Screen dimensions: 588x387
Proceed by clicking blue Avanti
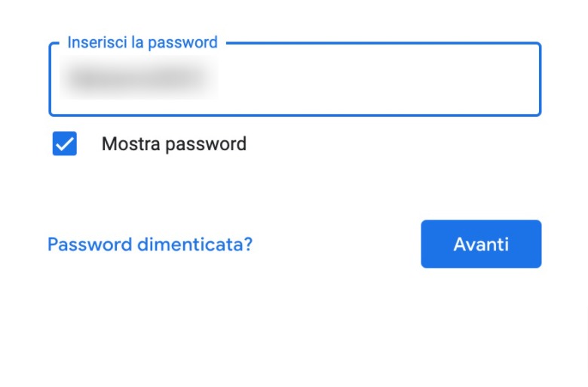point(481,244)
